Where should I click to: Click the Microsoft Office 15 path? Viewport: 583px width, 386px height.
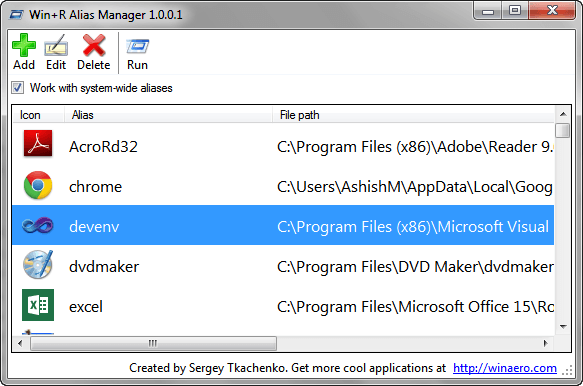(415, 307)
